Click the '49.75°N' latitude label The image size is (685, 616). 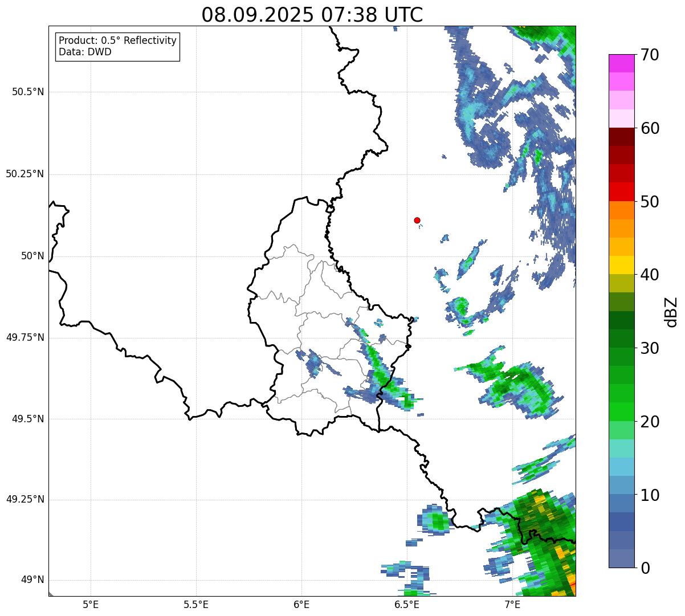tap(25, 337)
